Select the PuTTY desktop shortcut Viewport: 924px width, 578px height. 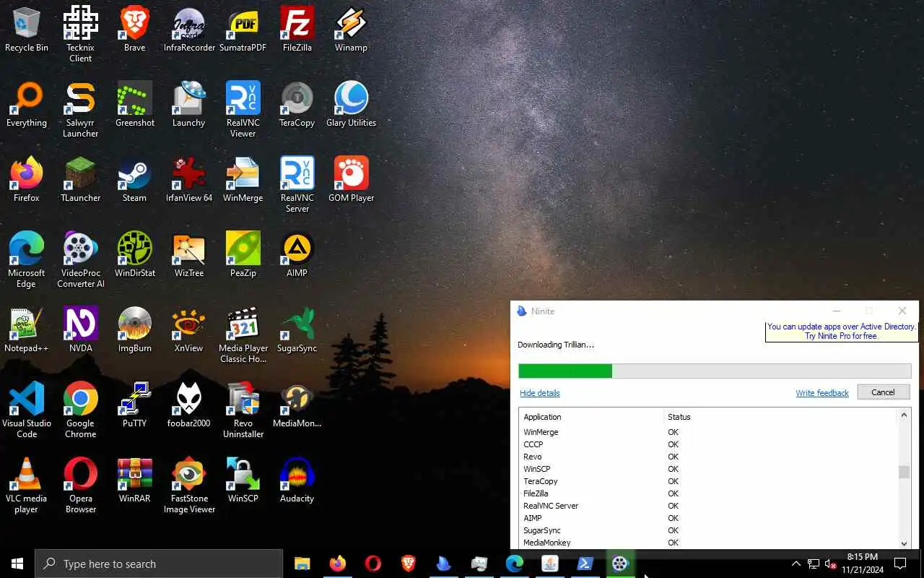[x=135, y=406]
